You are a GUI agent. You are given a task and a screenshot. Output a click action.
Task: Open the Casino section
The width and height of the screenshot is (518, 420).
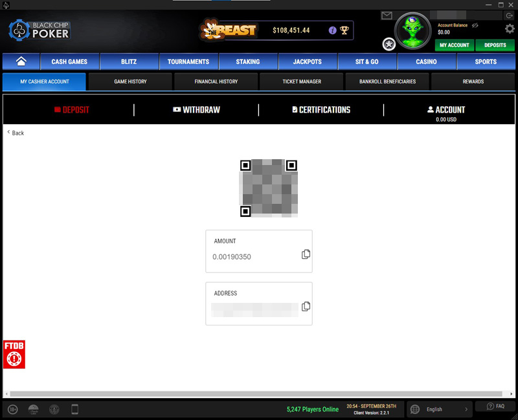pyautogui.click(x=426, y=61)
